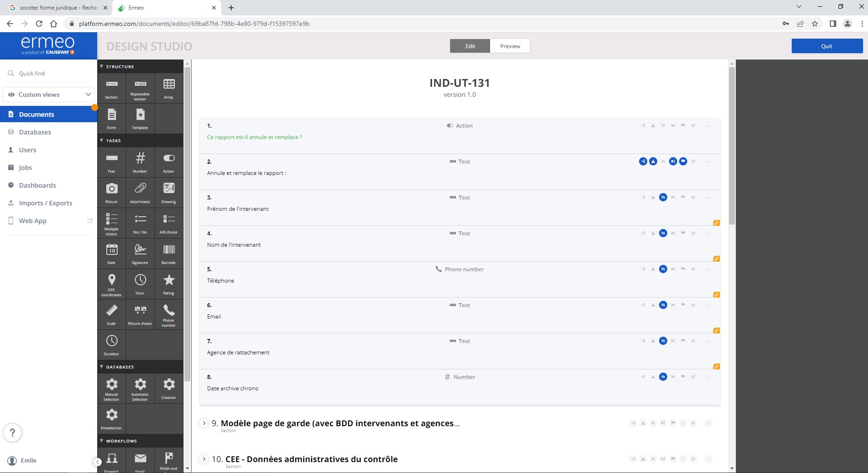Open Databases in the sidebar menu

35,132
